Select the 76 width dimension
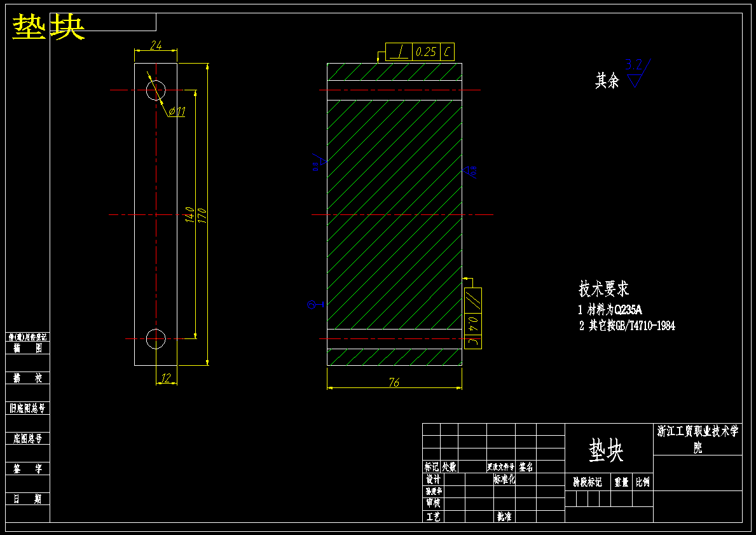Viewport: 756px width, 535px height. [394, 382]
